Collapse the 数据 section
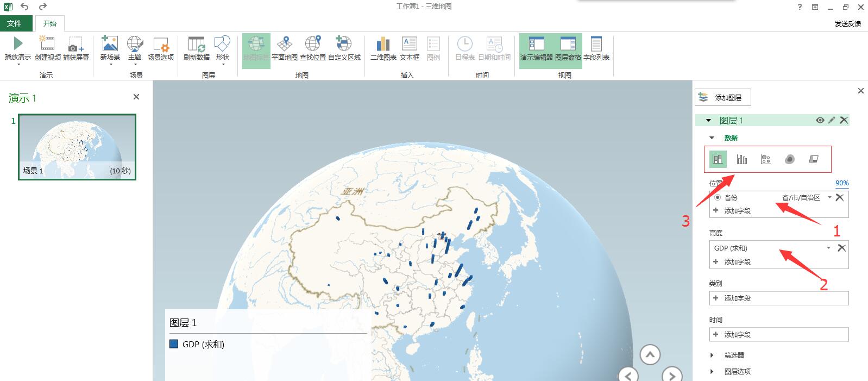Screen dimensions: 868x381 [712, 138]
